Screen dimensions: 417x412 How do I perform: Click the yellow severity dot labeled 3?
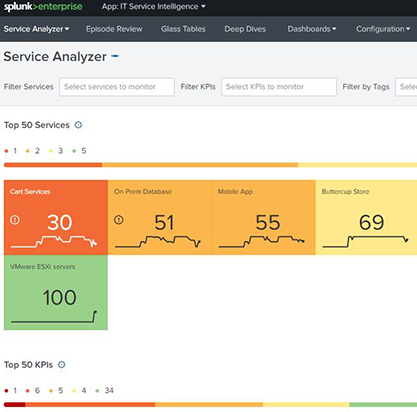pyautogui.click(x=51, y=151)
